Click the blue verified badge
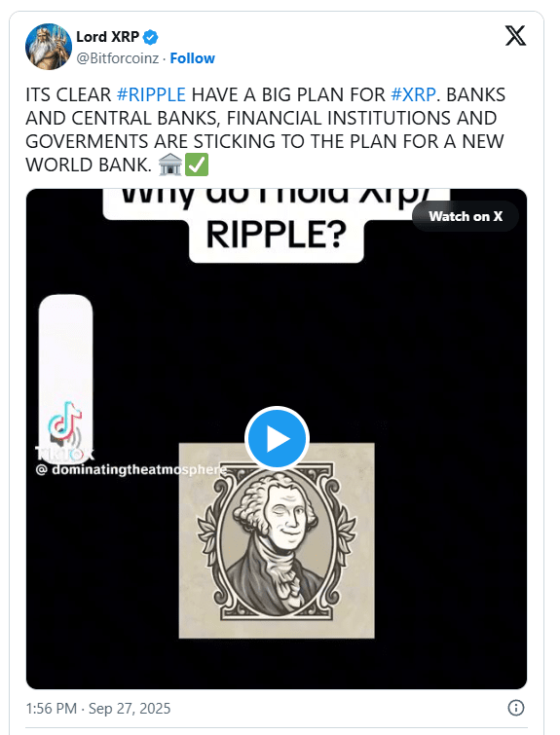This screenshot has width=560, height=735. click(150, 37)
